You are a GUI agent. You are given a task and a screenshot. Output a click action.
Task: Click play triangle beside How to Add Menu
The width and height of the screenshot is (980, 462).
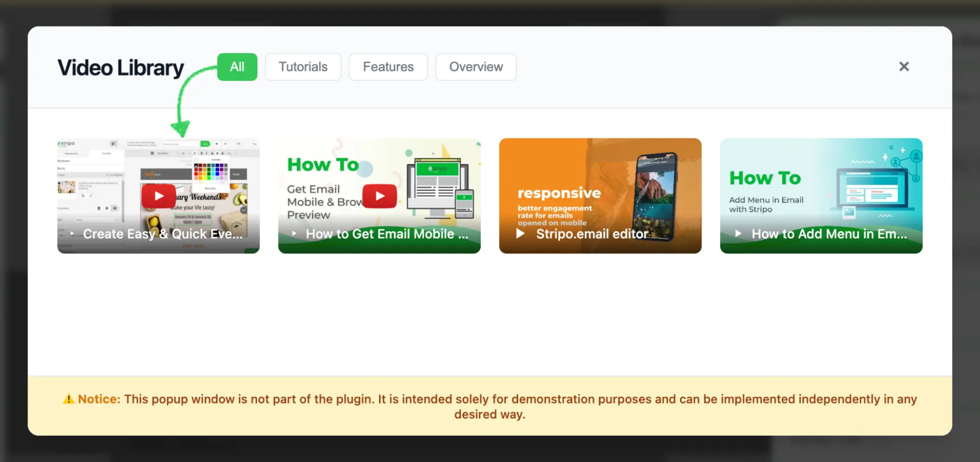click(x=738, y=234)
